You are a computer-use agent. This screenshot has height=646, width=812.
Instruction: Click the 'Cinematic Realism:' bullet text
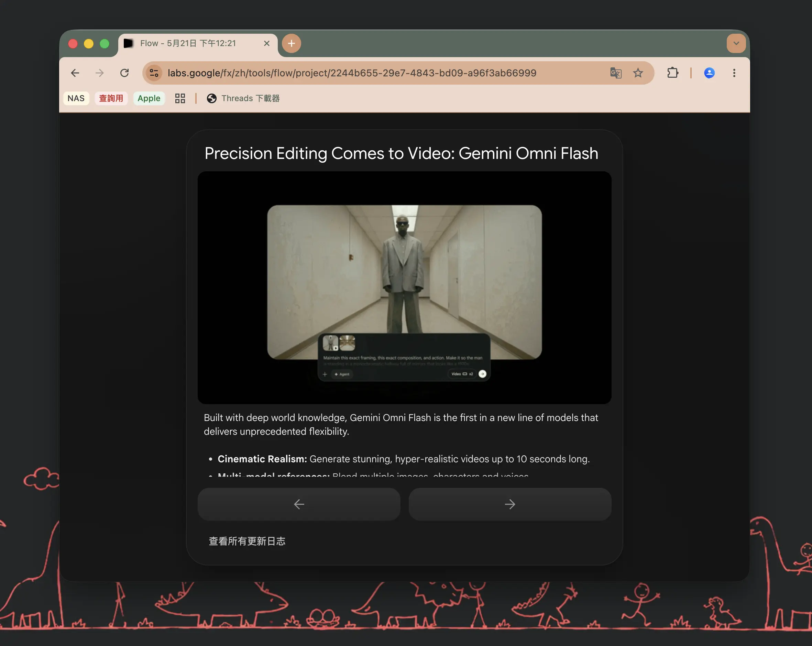(x=262, y=459)
